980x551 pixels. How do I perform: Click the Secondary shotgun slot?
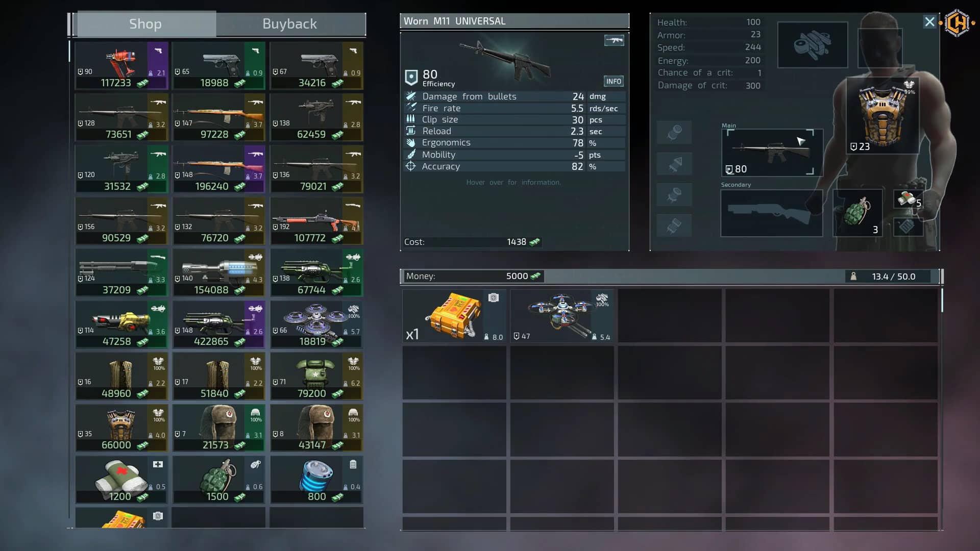click(771, 213)
